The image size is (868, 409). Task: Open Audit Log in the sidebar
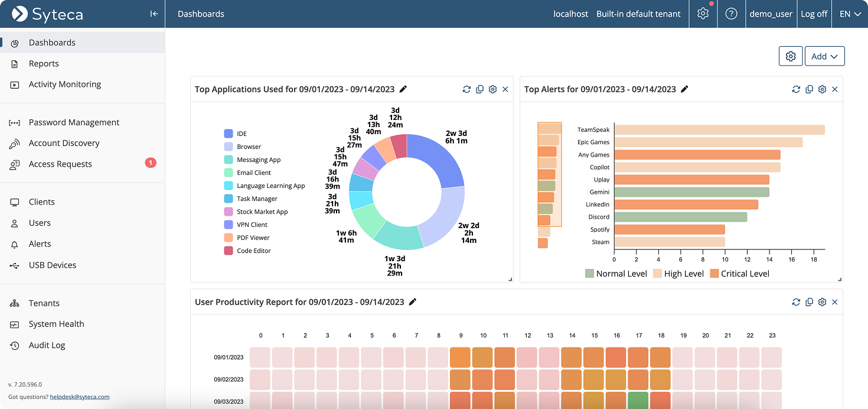(x=82, y=345)
